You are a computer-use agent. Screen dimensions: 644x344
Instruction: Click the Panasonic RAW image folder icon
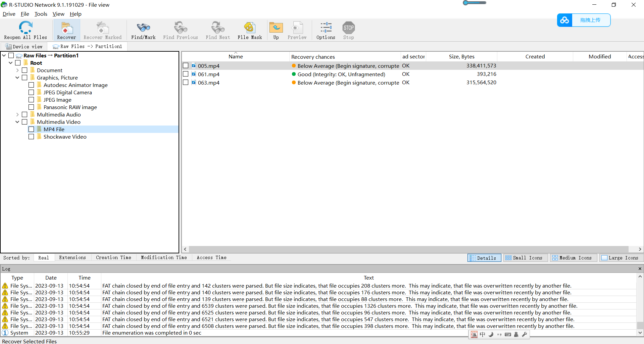click(x=39, y=107)
